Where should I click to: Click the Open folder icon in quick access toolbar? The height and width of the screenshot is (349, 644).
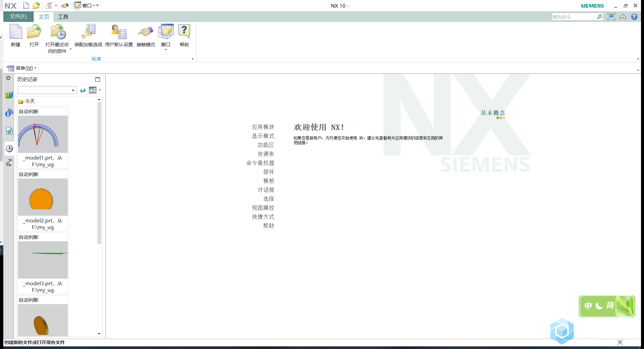point(36,6)
